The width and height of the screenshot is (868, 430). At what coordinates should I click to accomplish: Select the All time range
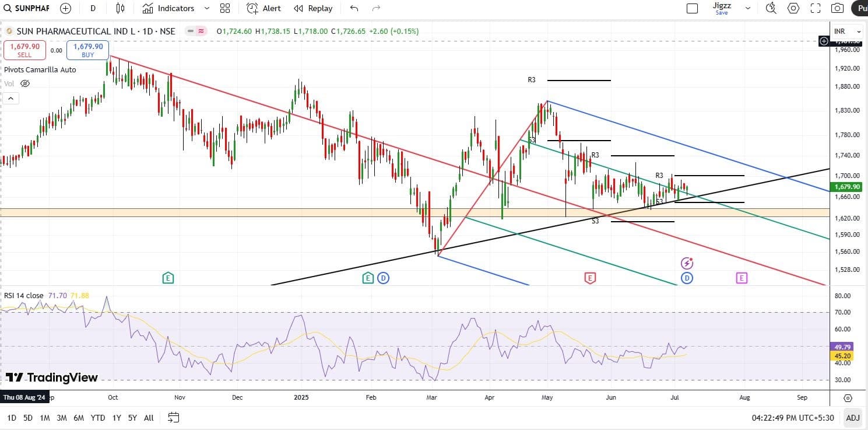pyautogui.click(x=149, y=417)
